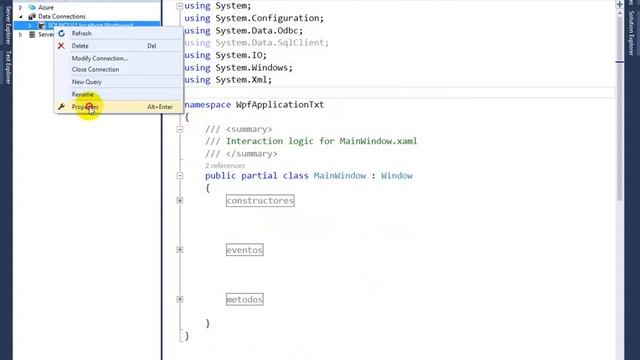Viewport: 640px width, 360px height.
Task: Collapse the using directives block
Action: click(x=179, y=6)
